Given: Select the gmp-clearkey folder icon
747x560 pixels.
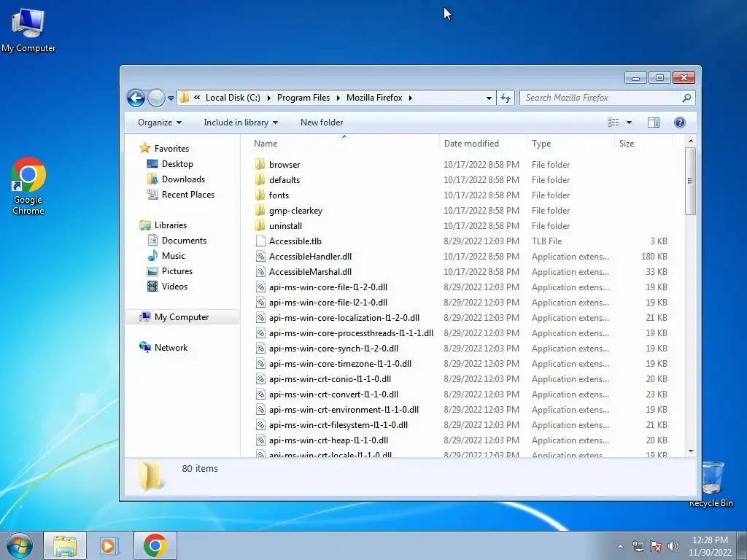Looking at the screenshot, I should click(x=260, y=211).
